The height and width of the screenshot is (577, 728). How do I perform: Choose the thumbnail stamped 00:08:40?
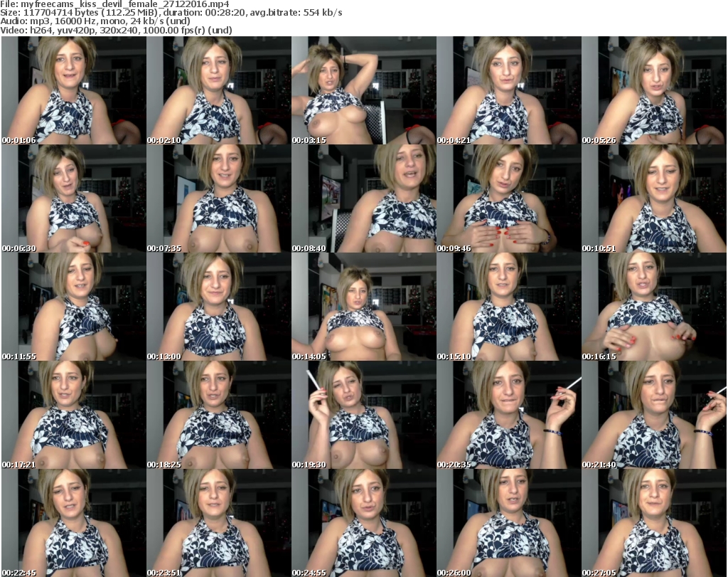[x=363, y=198]
